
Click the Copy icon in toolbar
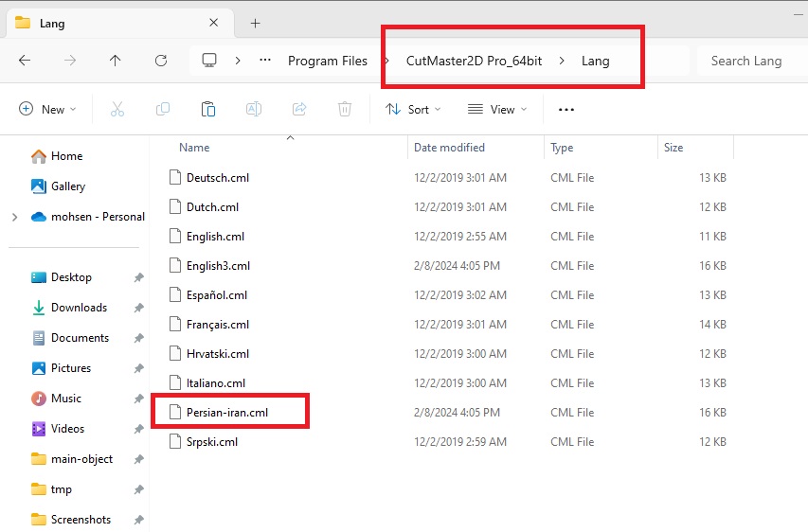[163, 109]
